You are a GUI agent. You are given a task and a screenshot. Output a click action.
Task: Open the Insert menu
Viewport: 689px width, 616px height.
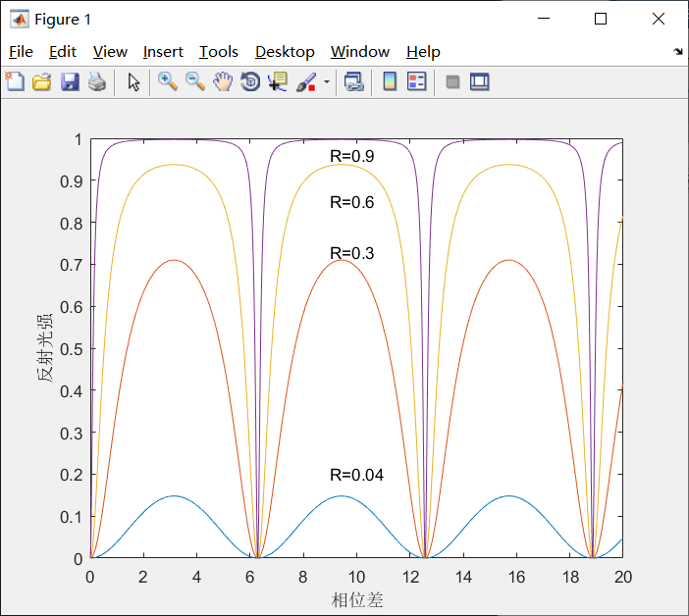pyautogui.click(x=163, y=52)
